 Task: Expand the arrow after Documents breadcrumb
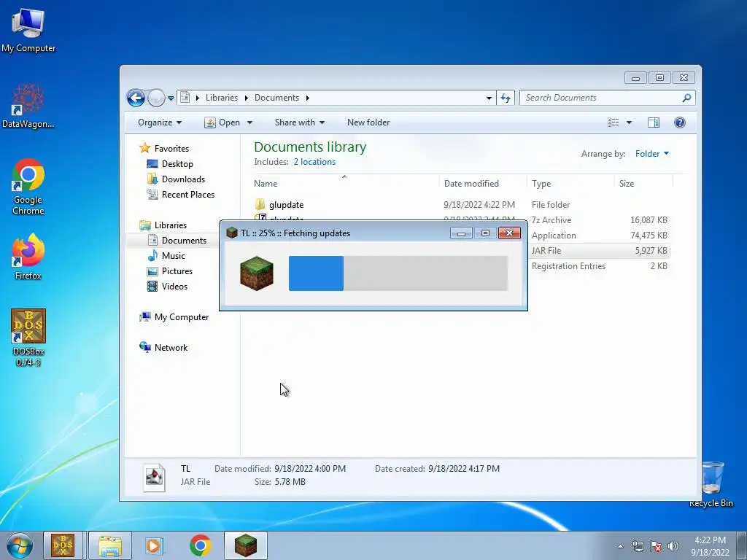coord(307,98)
